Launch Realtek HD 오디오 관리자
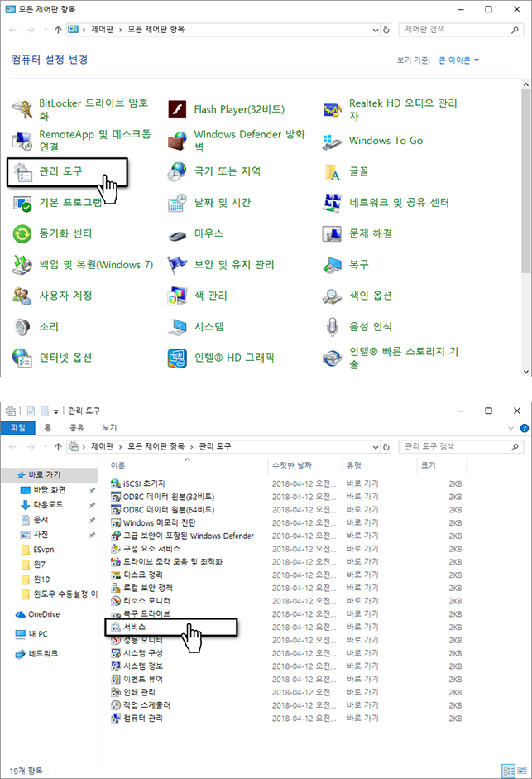 tap(333, 109)
